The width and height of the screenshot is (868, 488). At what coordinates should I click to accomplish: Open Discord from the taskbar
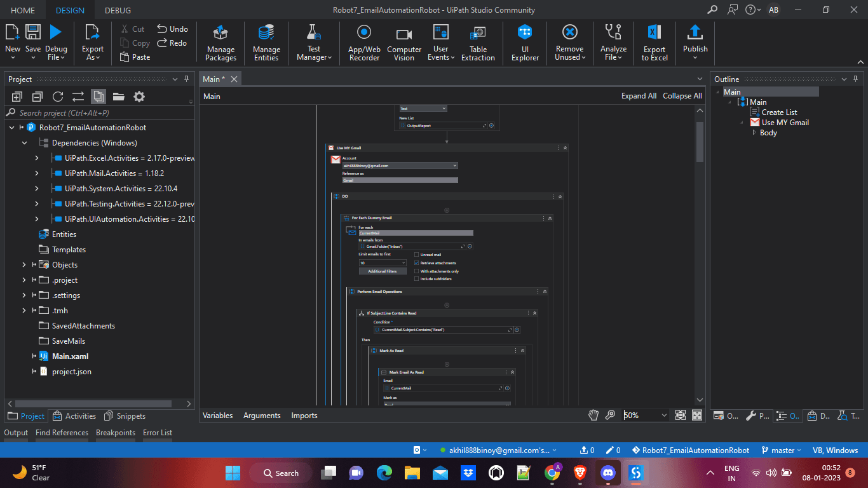608,473
